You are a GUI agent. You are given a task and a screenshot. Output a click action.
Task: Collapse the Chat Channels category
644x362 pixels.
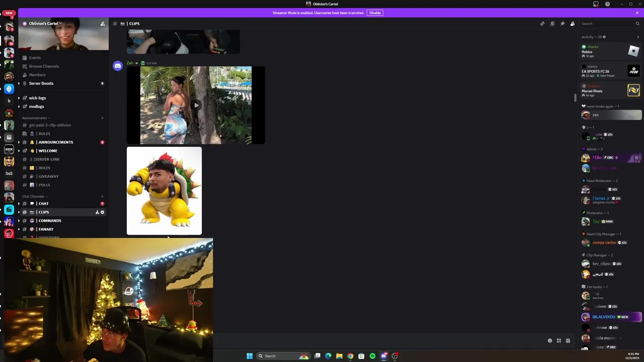coord(35,197)
